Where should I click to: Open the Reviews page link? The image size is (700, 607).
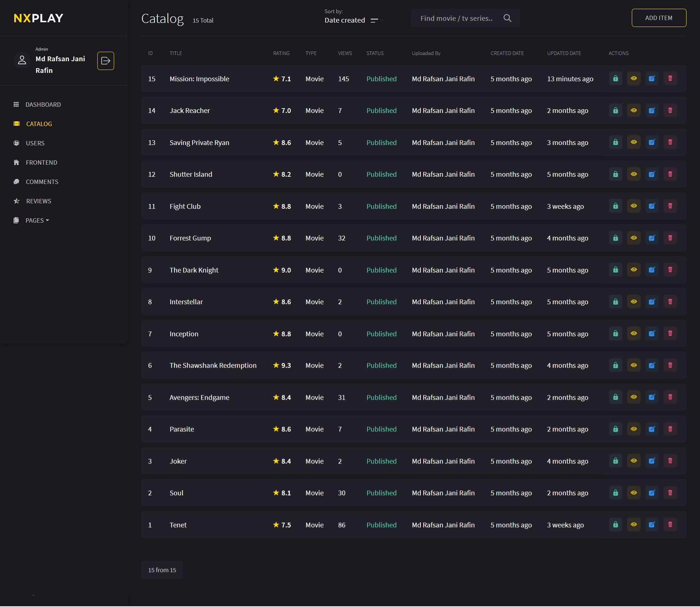tap(39, 201)
